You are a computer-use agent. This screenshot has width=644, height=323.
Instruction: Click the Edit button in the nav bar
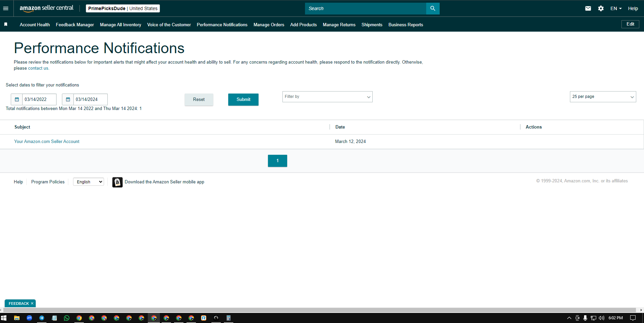coord(630,24)
